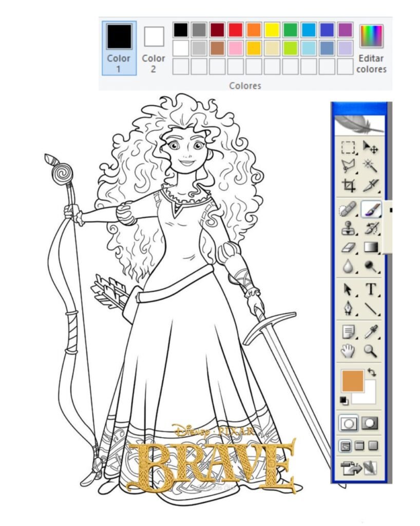Image resolution: width=420 pixels, height=526 pixels.
Task: Choose Standard Screen Mode
Action: 345,446
